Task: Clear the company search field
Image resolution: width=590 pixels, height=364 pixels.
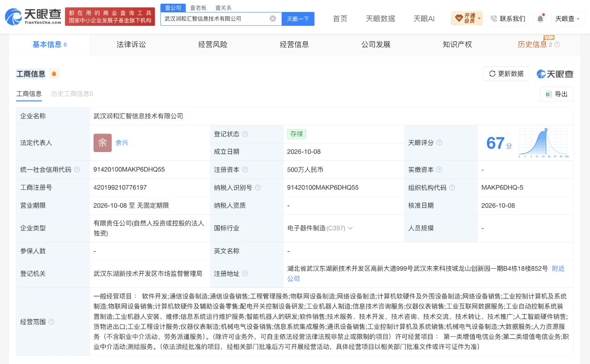Action: coord(273,19)
